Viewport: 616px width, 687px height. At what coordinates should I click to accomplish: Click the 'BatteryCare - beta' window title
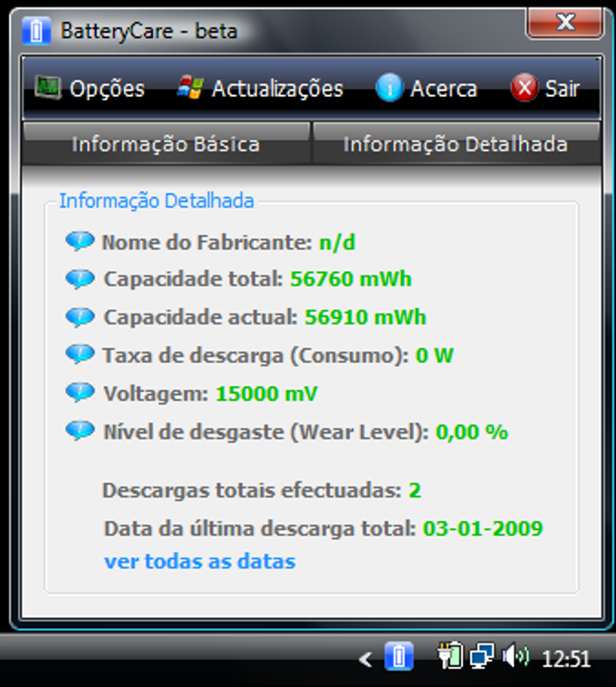click(149, 31)
